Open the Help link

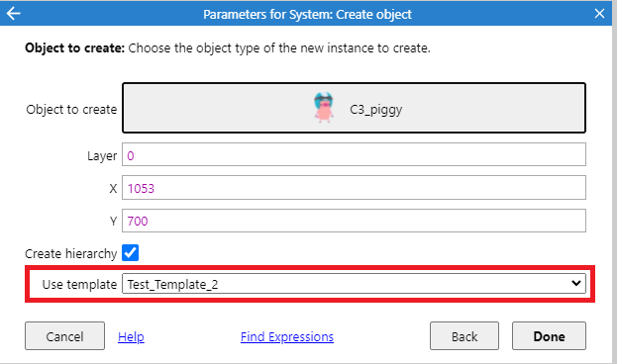[x=131, y=337]
